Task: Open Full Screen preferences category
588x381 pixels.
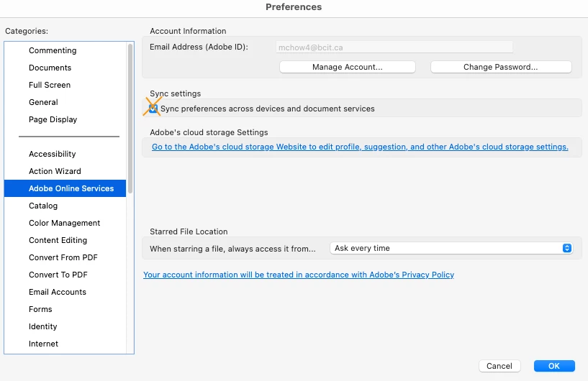Action: click(50, 85)
